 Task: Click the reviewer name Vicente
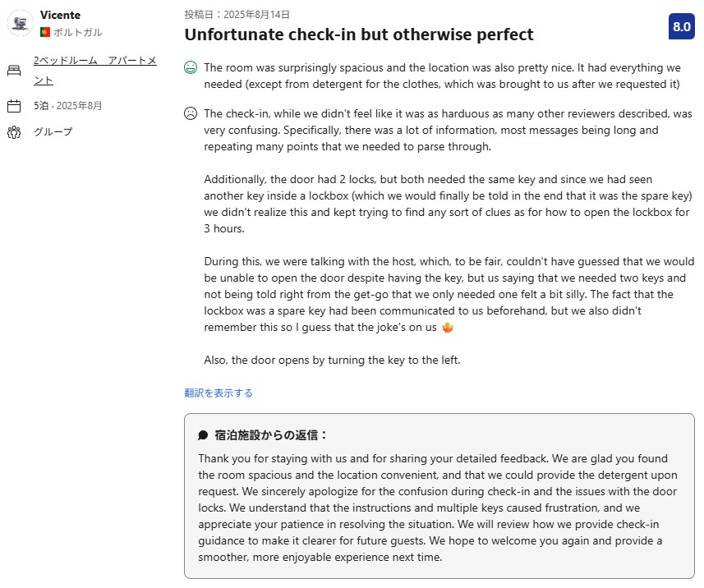click(x=60, y=16)
